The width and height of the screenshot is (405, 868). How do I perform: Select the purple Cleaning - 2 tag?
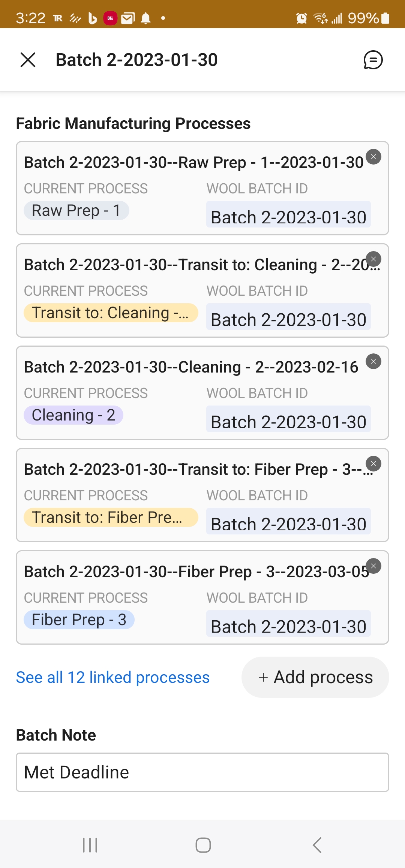click(x=73, y=415)
